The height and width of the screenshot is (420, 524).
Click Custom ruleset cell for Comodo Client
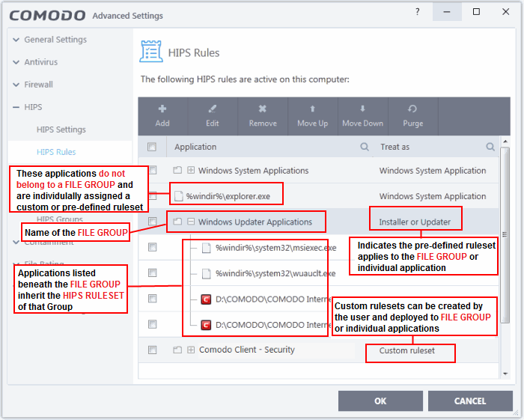tap(407, 350)
